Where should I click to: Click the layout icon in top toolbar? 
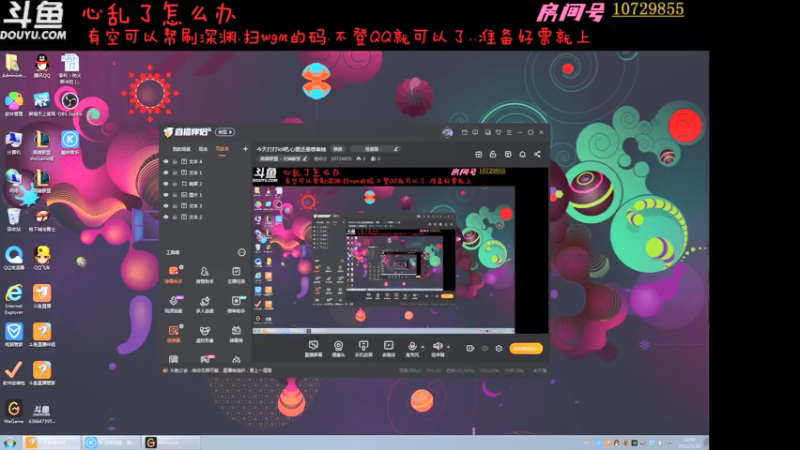coord(508,154)
